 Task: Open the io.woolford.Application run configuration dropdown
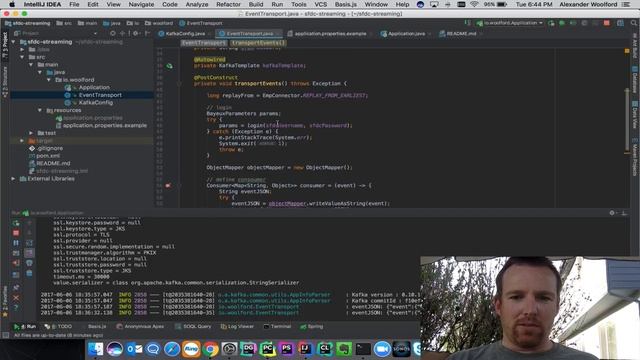point(510,23)
